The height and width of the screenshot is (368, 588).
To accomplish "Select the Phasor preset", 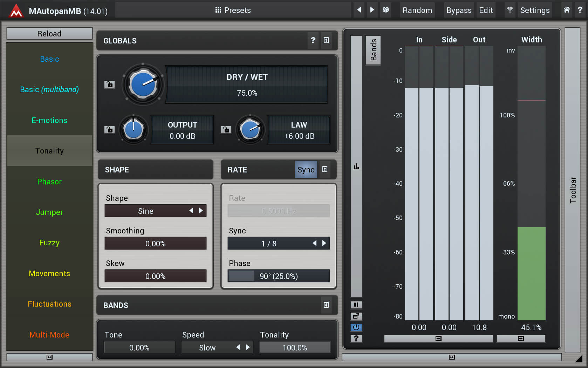I will point(49,182).
